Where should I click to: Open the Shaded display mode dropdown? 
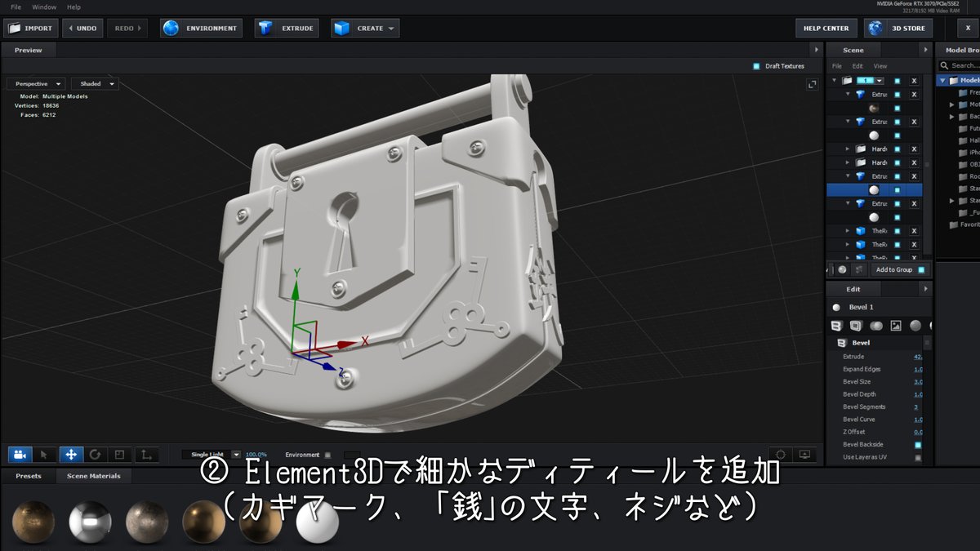point(95,84)
